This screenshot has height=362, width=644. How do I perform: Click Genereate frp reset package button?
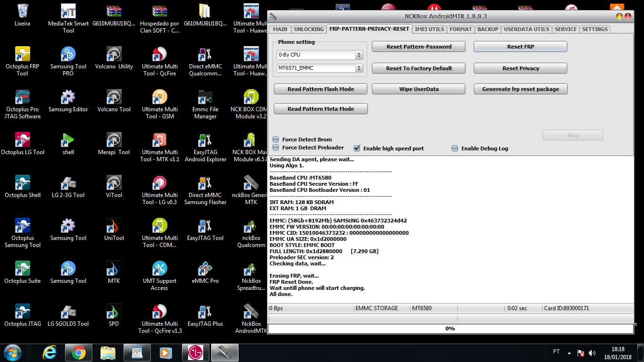pyautogui.click(x=520, y=89)
